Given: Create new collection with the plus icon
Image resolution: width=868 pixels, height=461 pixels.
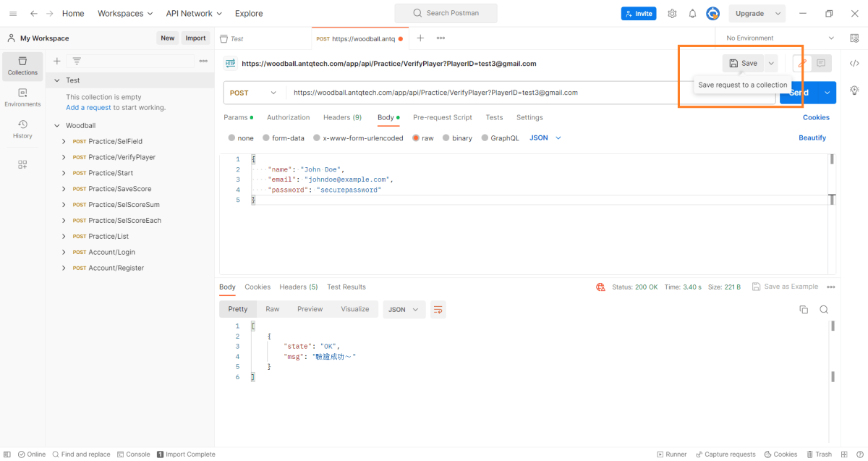Looking at the screenshot, I should click(x=57, y=61).
